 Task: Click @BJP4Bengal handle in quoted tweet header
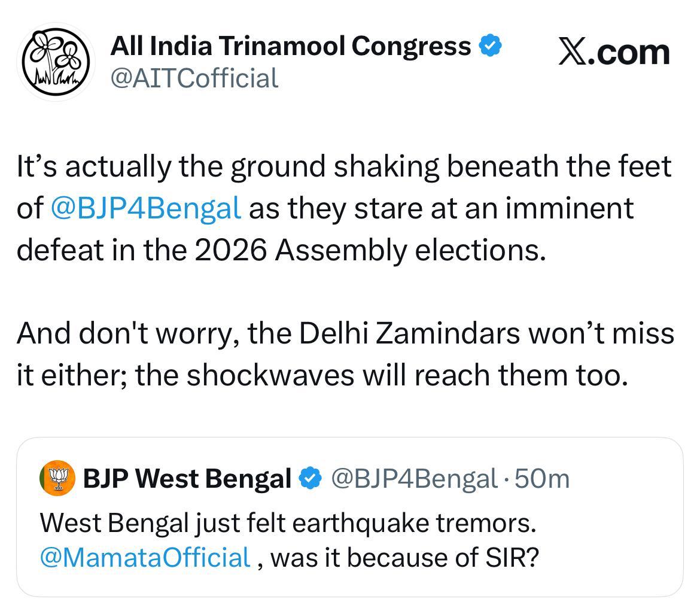click(x=414, y=479)
